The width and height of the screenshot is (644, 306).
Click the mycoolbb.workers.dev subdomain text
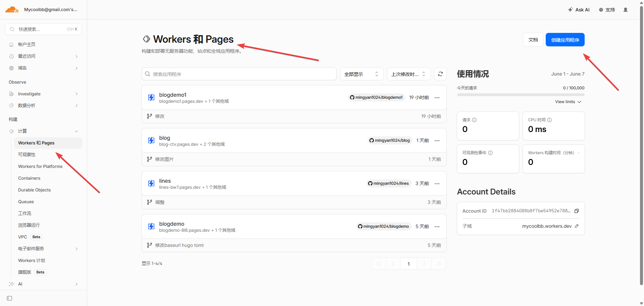pyautogui.click(x=547, y=226)
